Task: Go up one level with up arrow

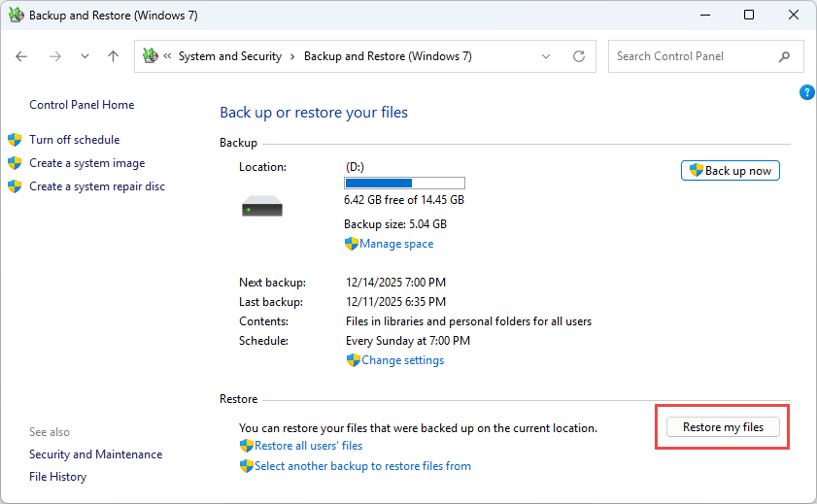Action: point(113,56)
